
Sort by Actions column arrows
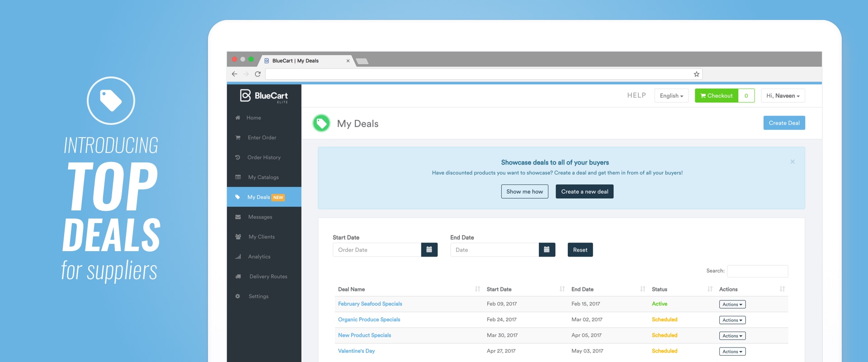coord(782,289)
